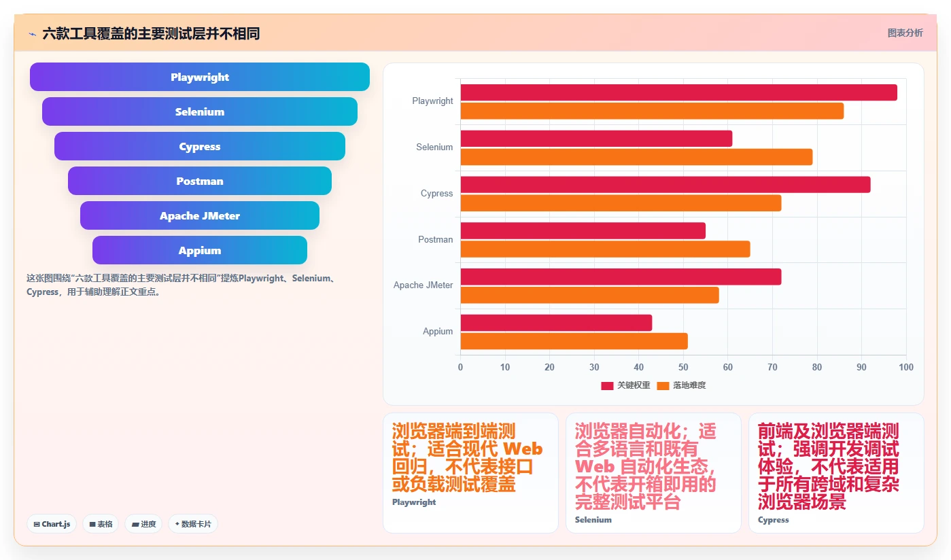951x560 pixels.
Task: Click the Cypress y-axis label in chart
Action: click(x=436, y=193)
